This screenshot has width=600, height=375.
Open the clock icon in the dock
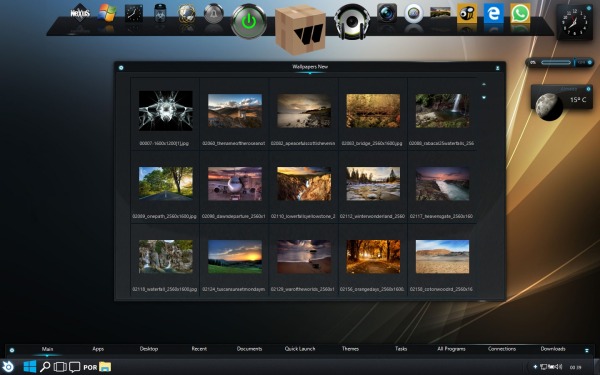point(134,13)
